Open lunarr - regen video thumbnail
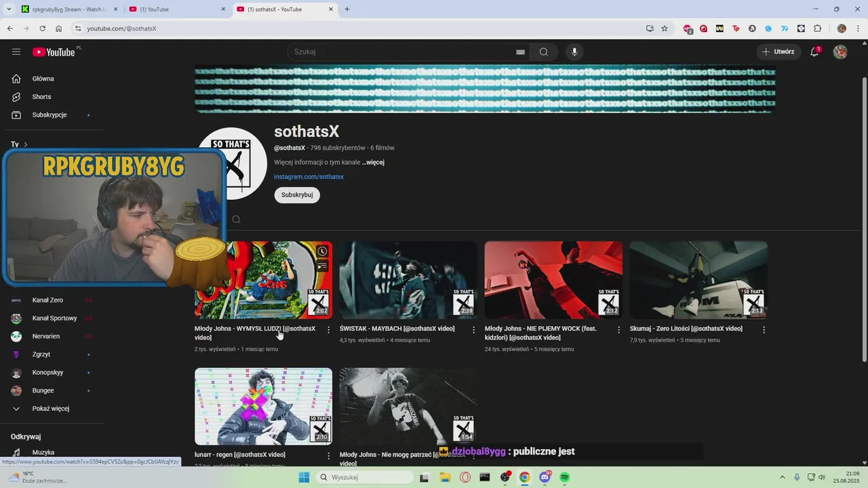This screenshot has width=868, height=488. coord(263,407)
